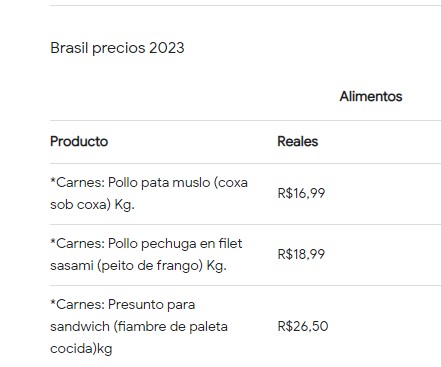This screenshot has height=367, width=441.
Task: Click the first '*Carnes:' label
Action: click(78, 183)
